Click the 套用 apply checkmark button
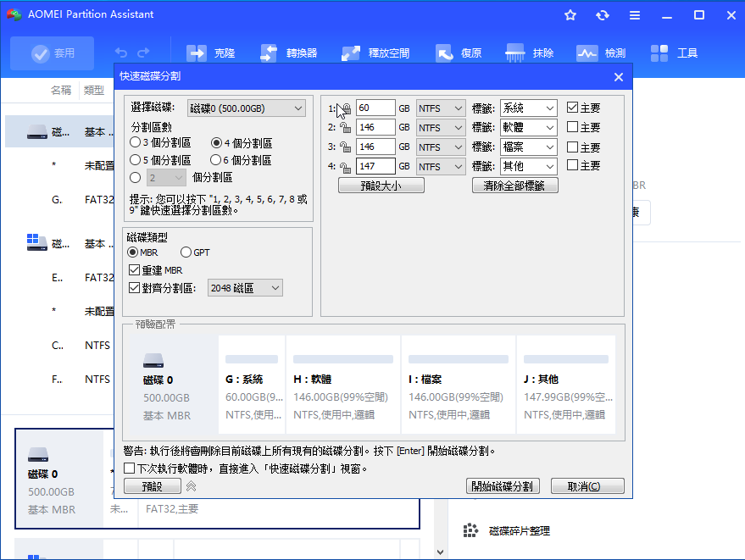The height and width of the screenshot is (560, 745). click(53, 53)
